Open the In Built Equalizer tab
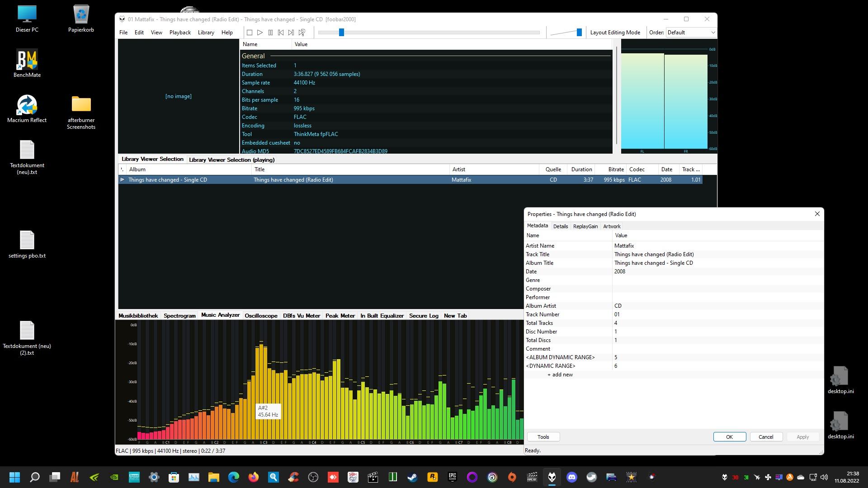 click(382, 316)
